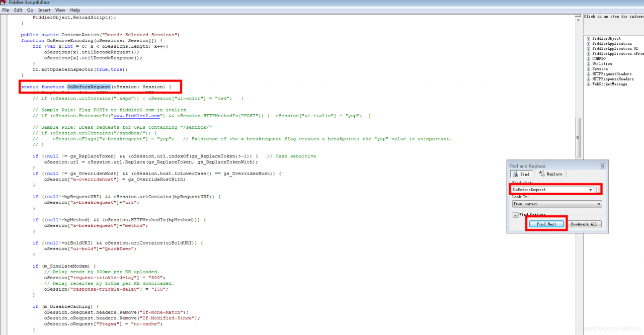Expand the CONFIG tree node

[589, 59]
